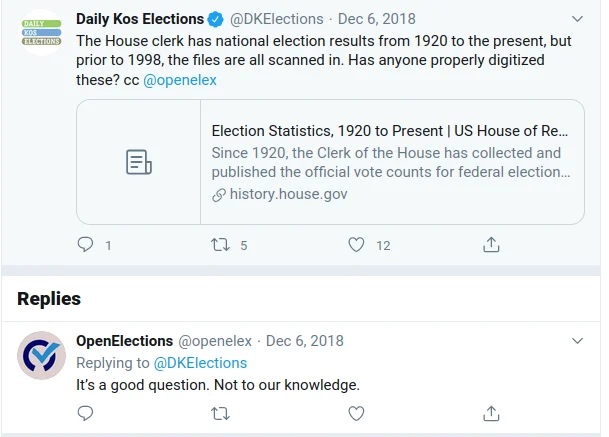Share the OpenElections reply

tap(491, 412)
